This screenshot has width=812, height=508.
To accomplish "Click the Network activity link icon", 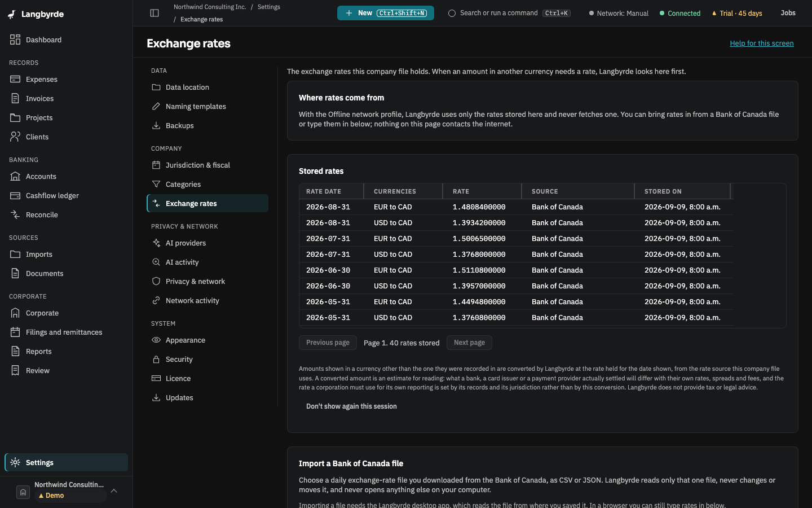I will pos(156,300).
